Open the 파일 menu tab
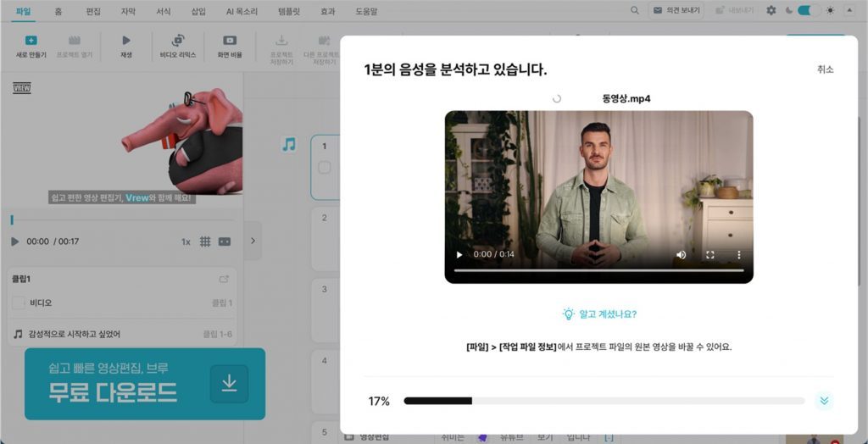 pos(23,11)
